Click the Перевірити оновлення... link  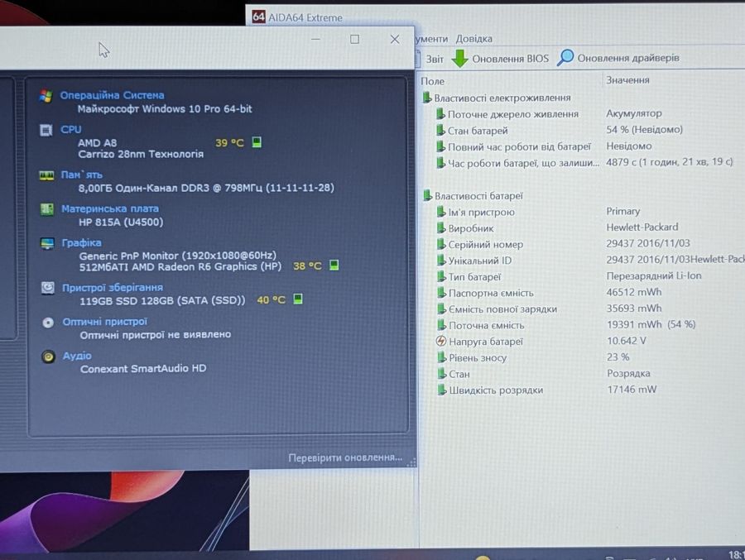pos(345,457)
